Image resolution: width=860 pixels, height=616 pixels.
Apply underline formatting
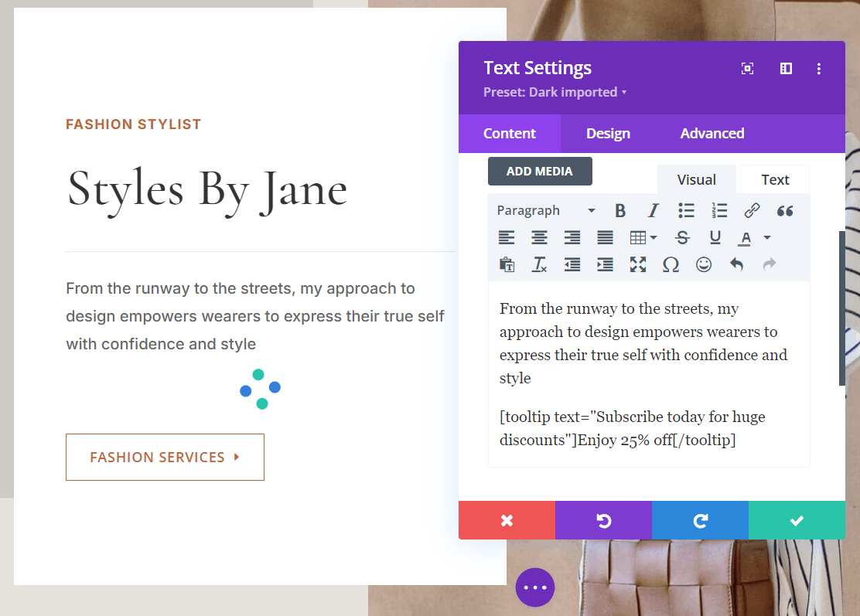coord(715,237)
